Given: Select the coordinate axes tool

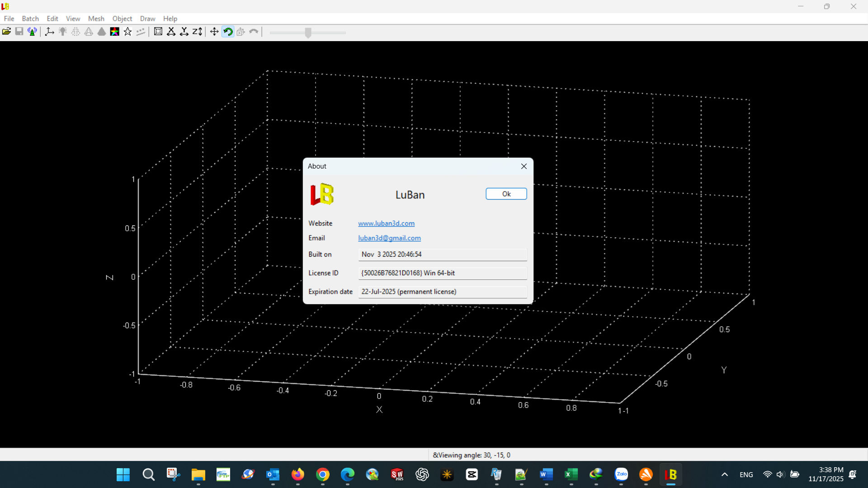Looking at the screenshot, I should tap(50, 32).
